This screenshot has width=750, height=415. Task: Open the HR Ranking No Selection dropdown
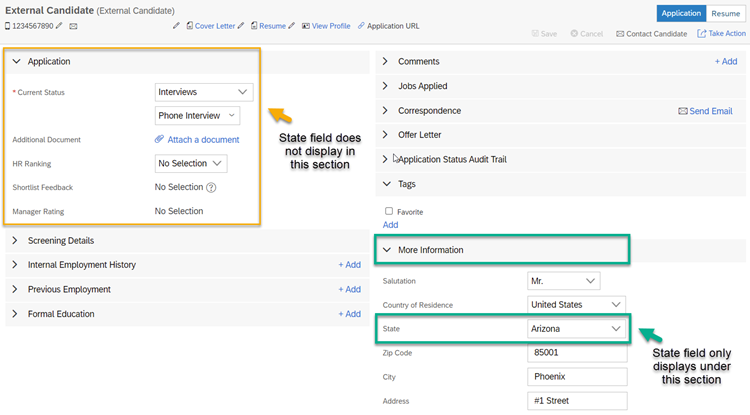tap(191, 164)
